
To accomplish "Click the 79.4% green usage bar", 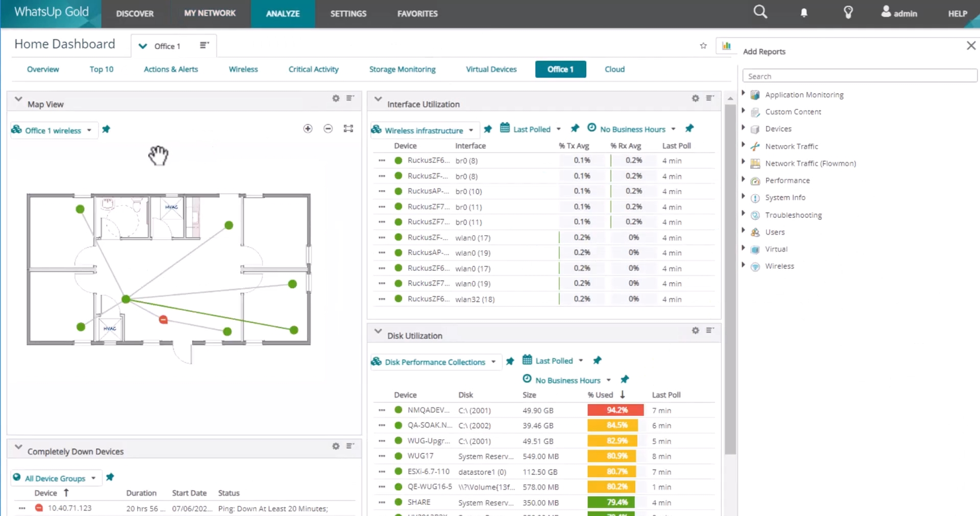I will 611,502.
